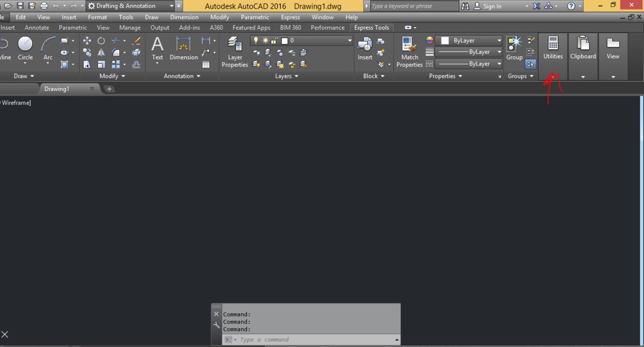Open the Express menu
The height and width of the screenshot is (347, 644).
(290, 17)
